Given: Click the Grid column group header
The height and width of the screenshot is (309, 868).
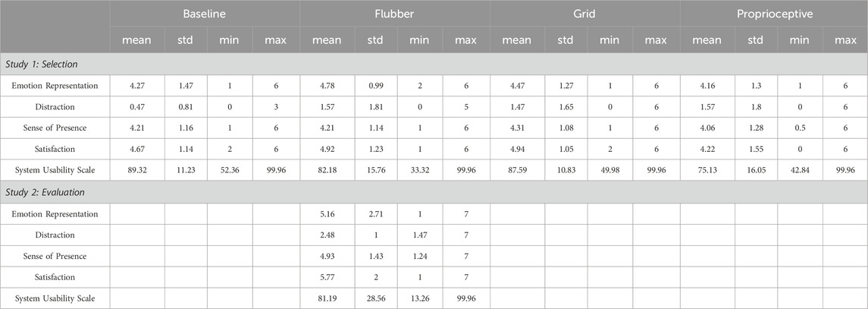Looking at the screenshot, I should point(585,14).
